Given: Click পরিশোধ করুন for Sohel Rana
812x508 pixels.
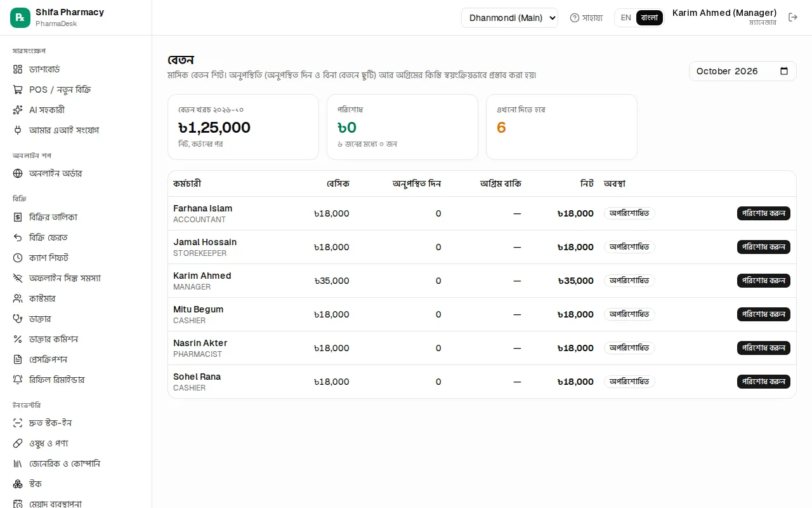Looking at the screenshot, I should 764,382.
